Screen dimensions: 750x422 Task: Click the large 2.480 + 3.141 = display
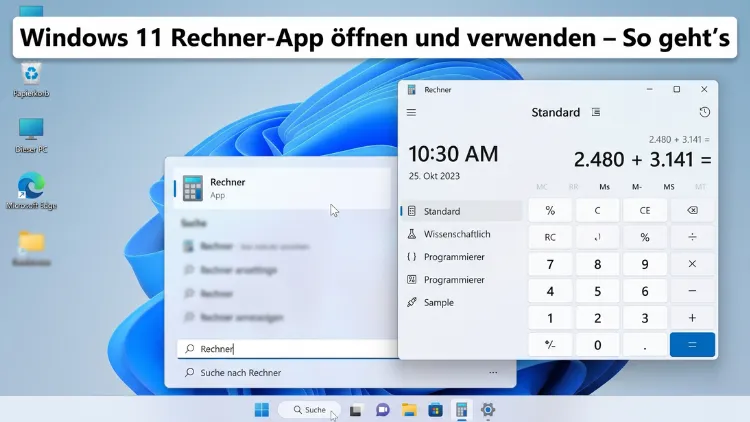click(x=642, y=159)
